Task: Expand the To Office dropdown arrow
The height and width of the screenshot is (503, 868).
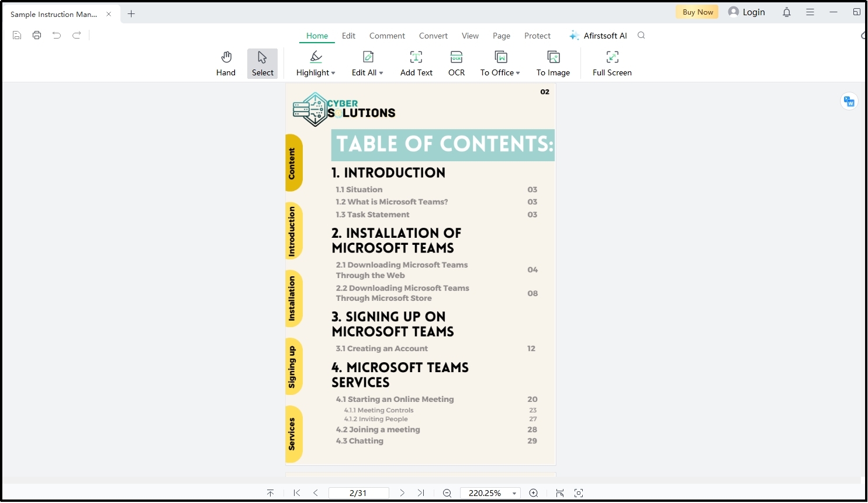Action: coord(518,73)
